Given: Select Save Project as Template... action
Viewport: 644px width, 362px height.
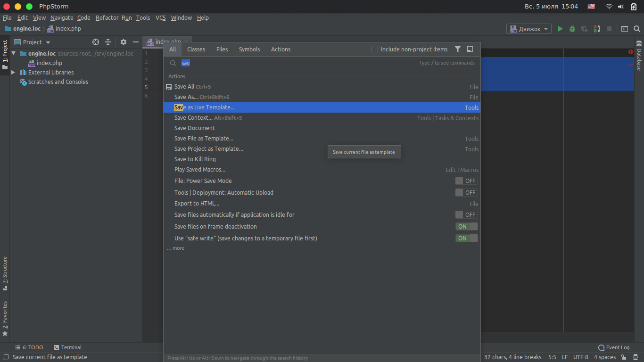Looking at the screenshot, I should [322, 149].
